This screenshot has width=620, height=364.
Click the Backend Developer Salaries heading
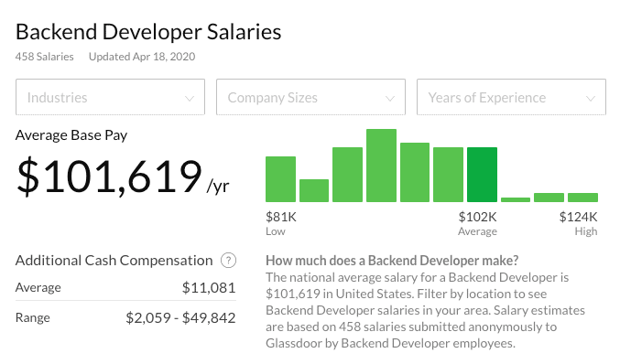148,32
